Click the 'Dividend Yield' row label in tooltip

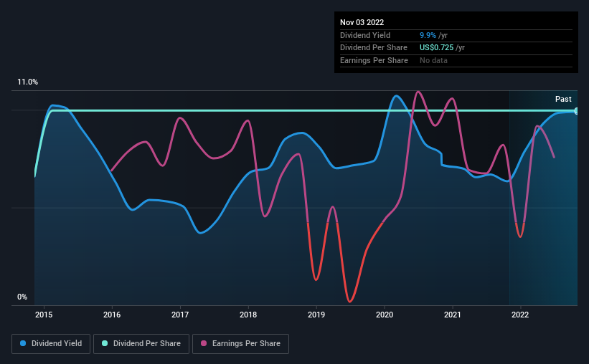(x=365, y=35)
